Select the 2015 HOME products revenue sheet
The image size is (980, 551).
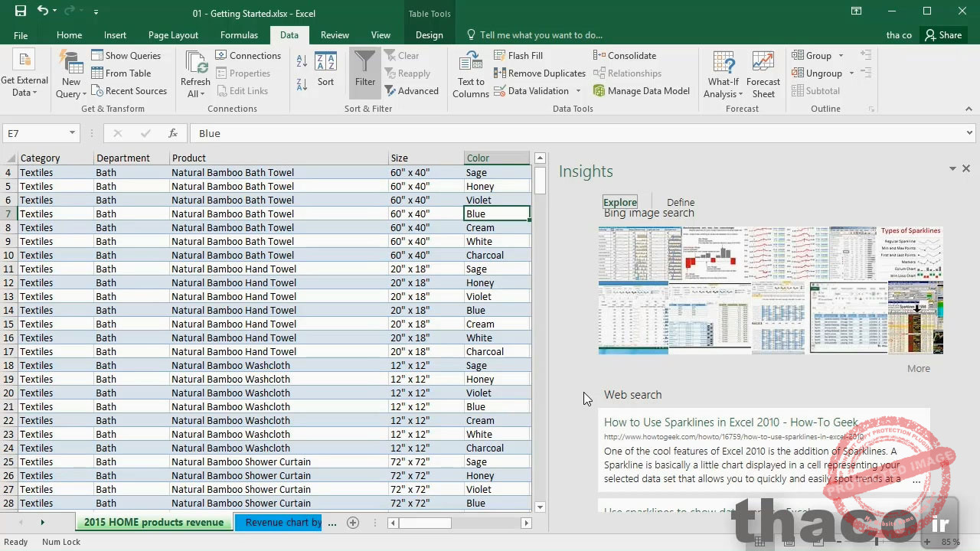coord(154,523)
